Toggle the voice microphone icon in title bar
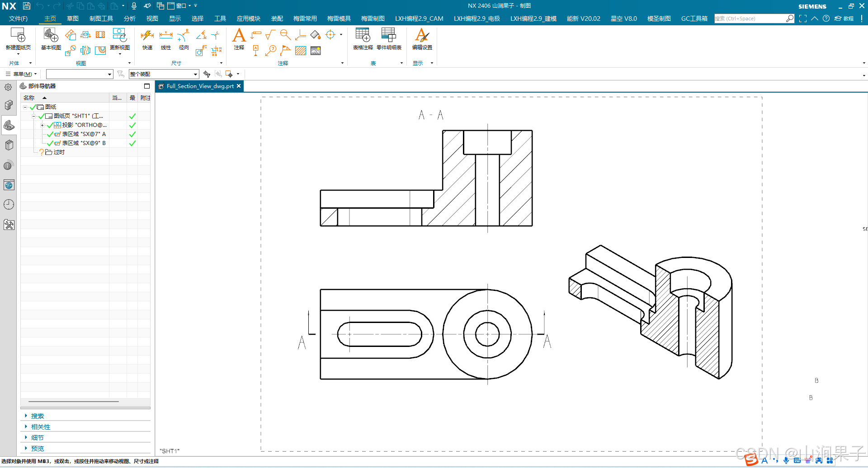The image size is (868, 468). [x=134, y=6]
